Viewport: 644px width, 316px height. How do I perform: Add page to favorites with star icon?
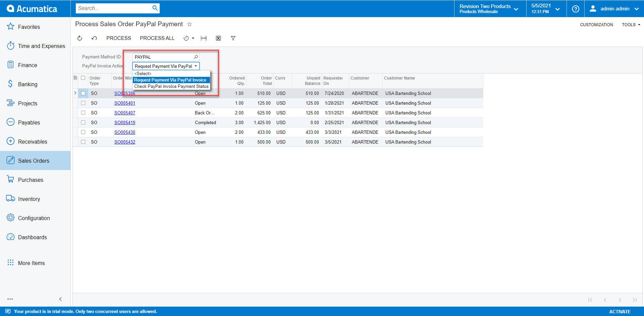(x=190, y=24)
